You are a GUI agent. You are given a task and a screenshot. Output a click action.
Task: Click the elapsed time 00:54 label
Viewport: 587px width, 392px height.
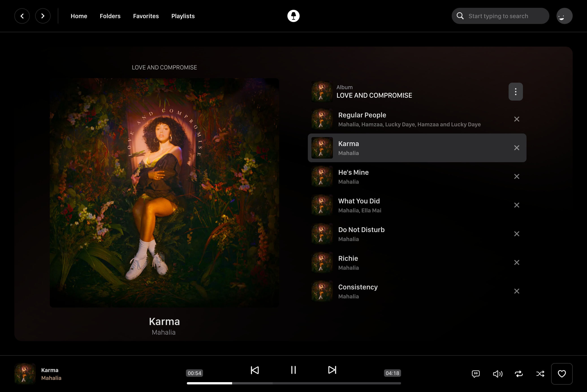(194, 373)
